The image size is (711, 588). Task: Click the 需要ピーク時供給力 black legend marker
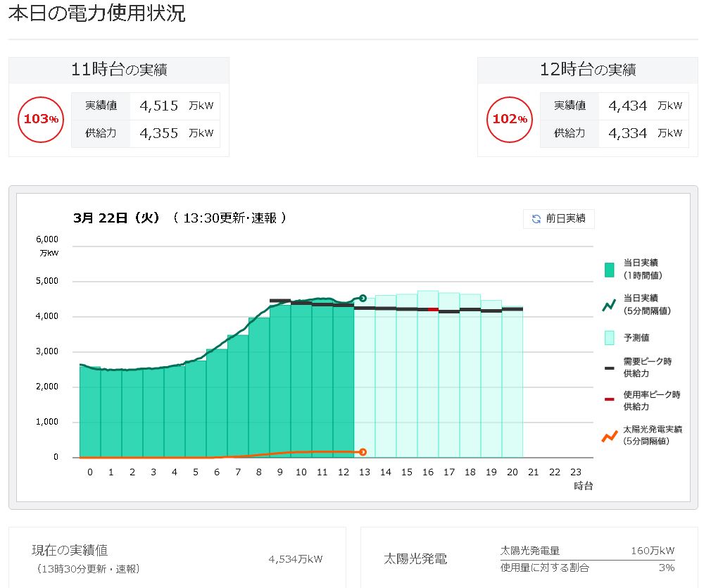coord(610,368)
